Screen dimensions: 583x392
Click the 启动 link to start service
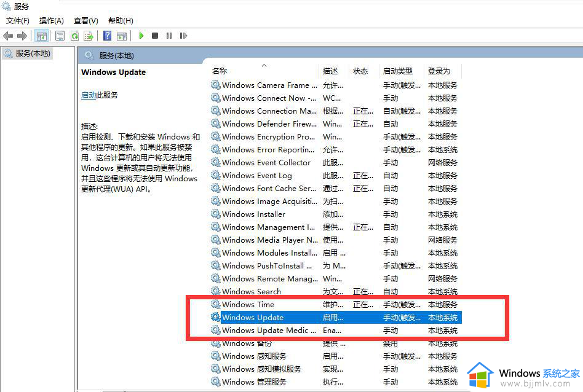point(89,95)
